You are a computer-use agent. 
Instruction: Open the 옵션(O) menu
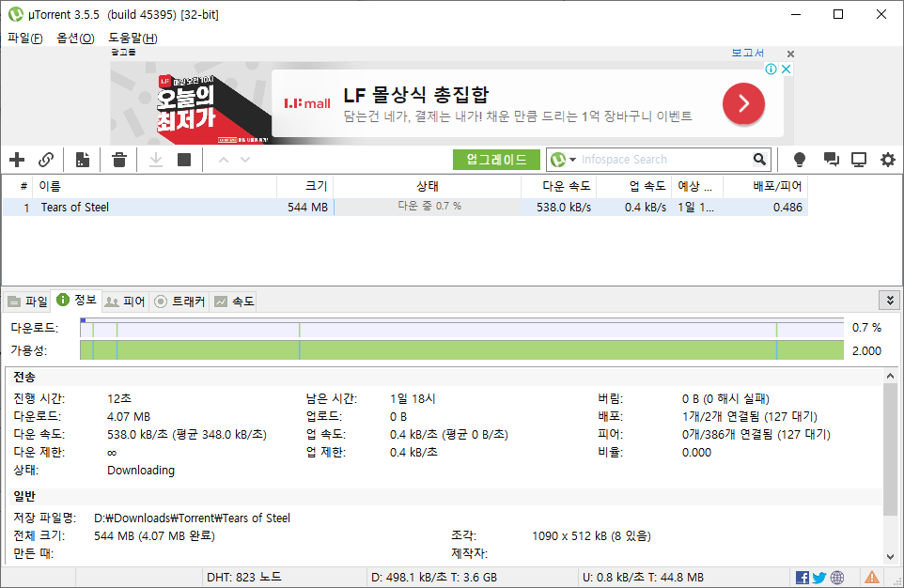75,39
